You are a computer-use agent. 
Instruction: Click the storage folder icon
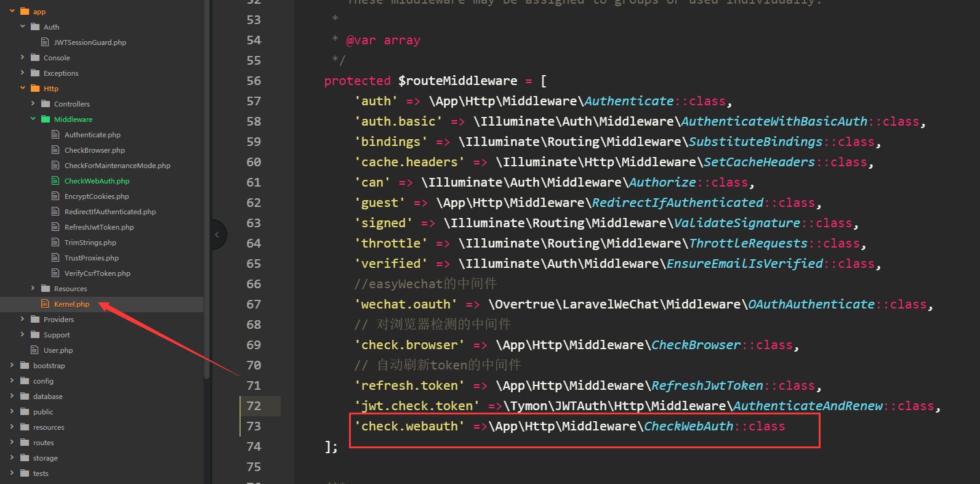point(25,458)
